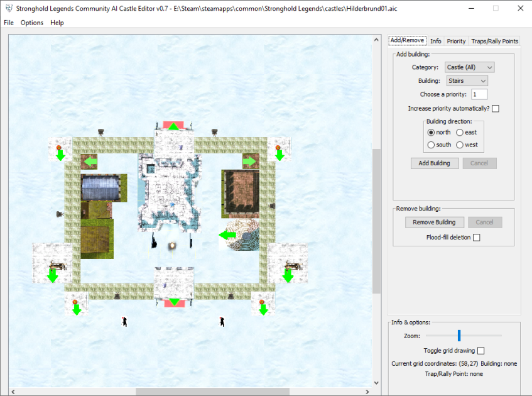
Task: Select north building direction
Action: point(431,133)
